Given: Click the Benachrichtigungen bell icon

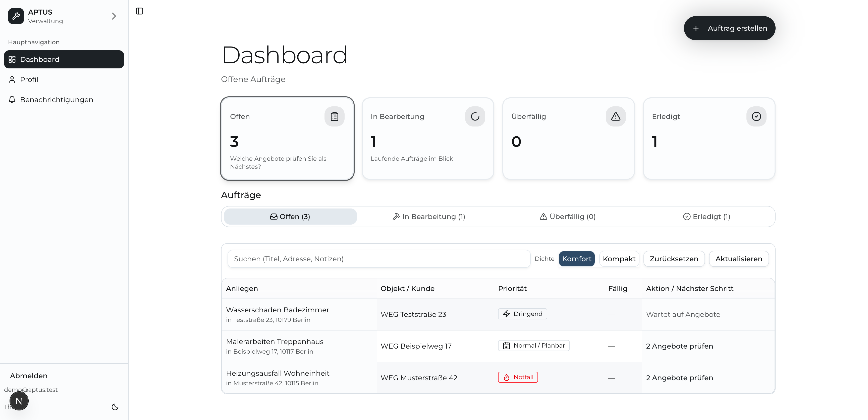Looking at the screenshot, I should click(13, 100).
